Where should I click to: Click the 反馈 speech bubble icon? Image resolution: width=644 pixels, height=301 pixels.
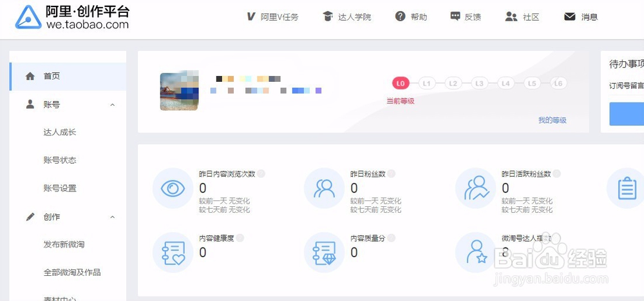455,17
